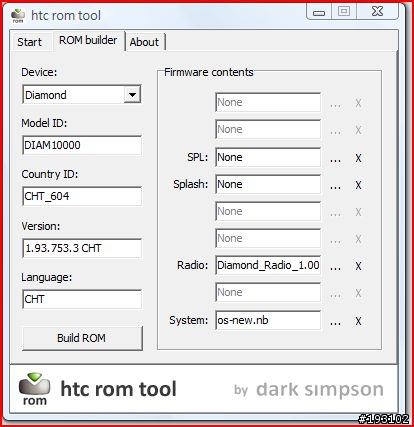Clear the Splash entry with X

tap(358, 185)
